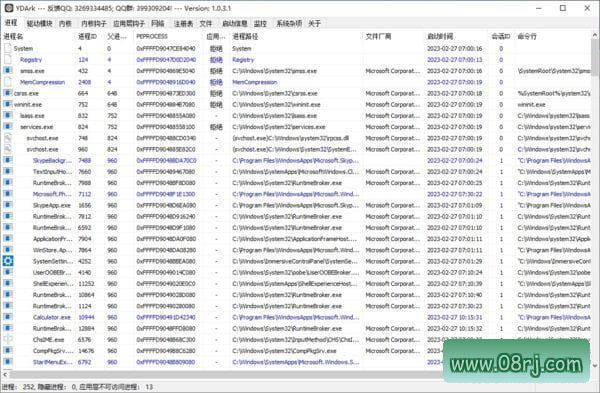
Task: Open the 文件 tab
Action: click(205, 23)
